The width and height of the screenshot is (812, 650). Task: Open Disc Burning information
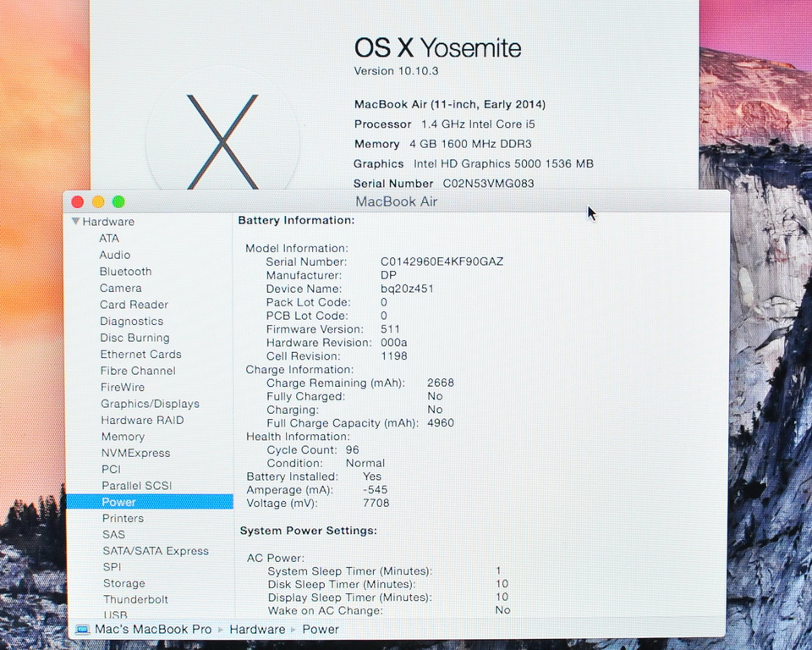[134, 338]
